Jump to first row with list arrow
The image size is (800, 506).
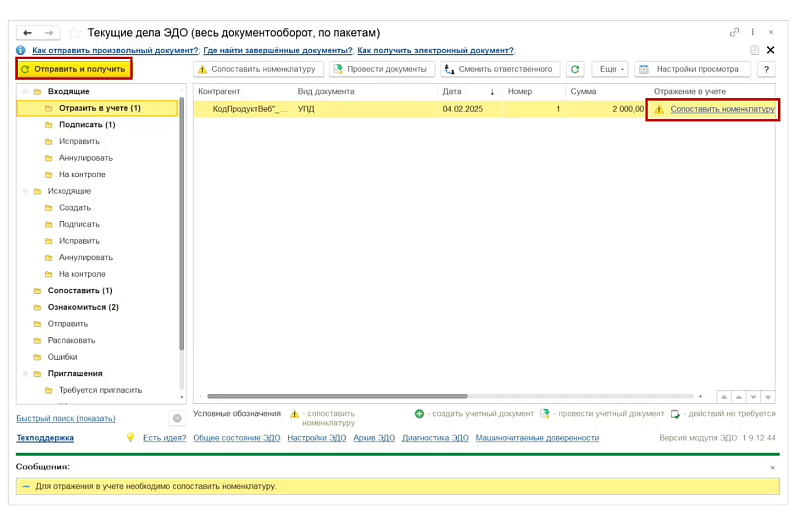pyautogui.click(x=724, y=397)
